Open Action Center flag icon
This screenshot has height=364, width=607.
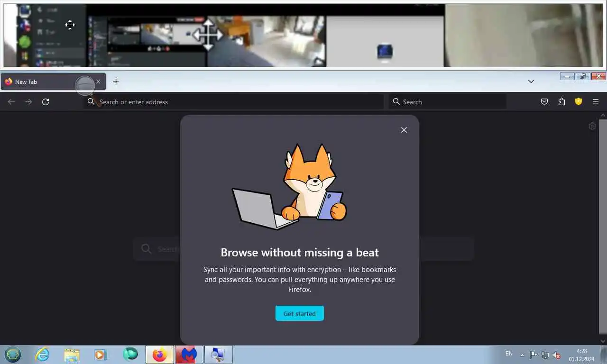click(x=533, y=355)
